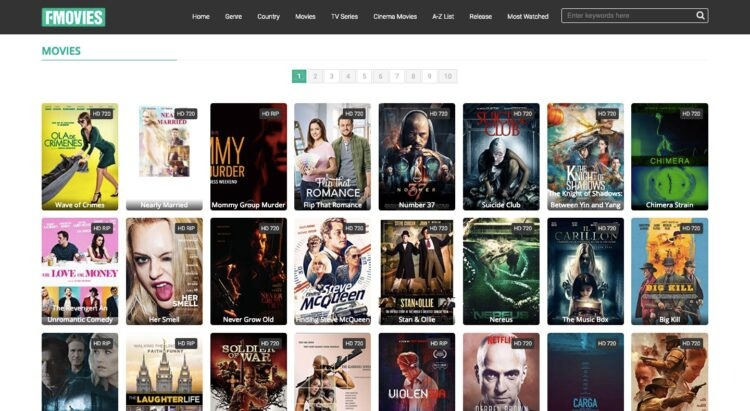
Task: Open the Nereus poster
Action: pyautogui.click(x=501, y=271)
